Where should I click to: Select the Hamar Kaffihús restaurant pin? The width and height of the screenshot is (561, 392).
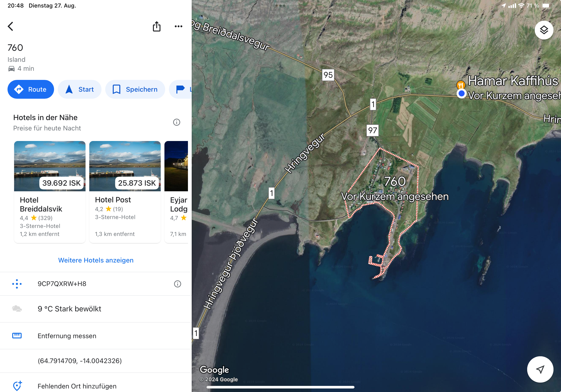coord(461,85)
